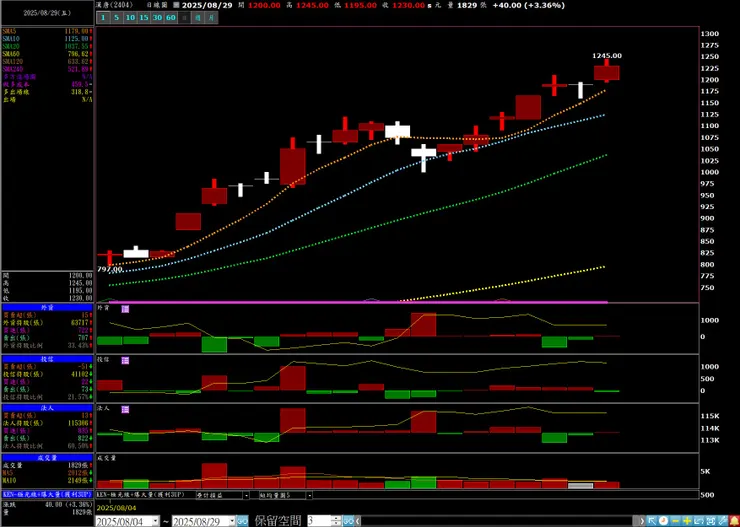The image size is (740, 527).
Task: Click the 1245.00 high price label on chart
Action: 607,56
